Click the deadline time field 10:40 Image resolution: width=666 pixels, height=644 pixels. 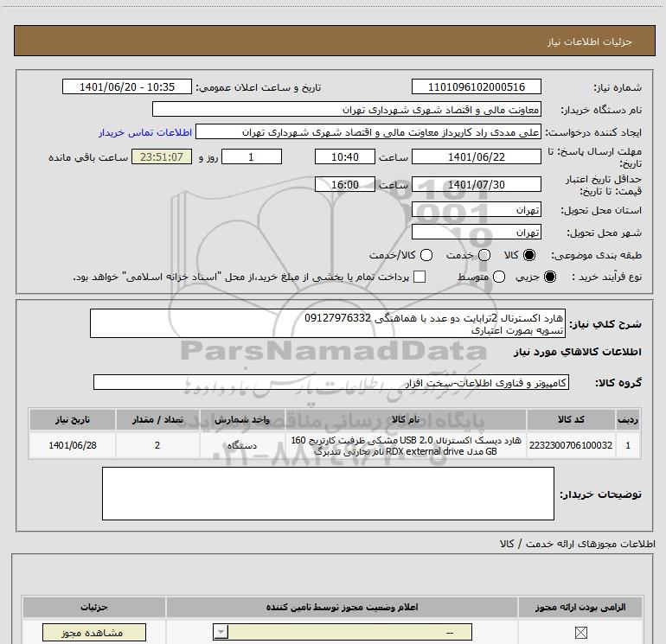[x=345, y=156]
